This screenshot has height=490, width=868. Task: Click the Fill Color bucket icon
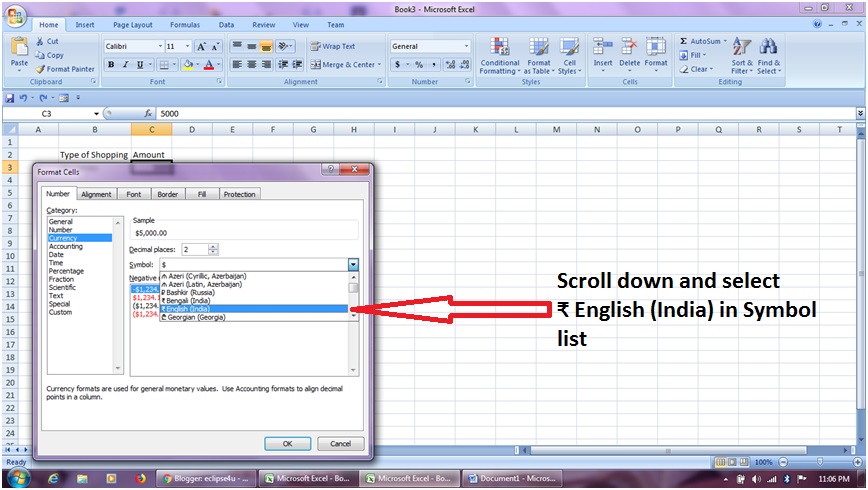[188, 65]
